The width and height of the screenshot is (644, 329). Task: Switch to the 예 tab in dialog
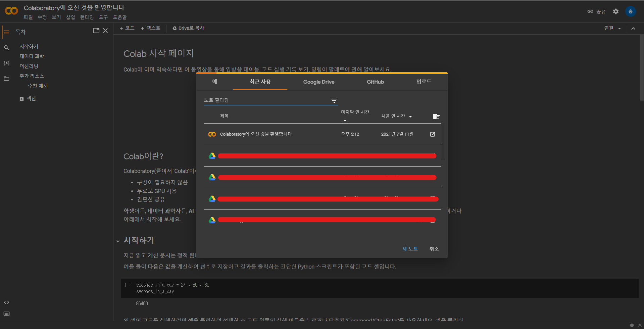[x=215, y=82]
